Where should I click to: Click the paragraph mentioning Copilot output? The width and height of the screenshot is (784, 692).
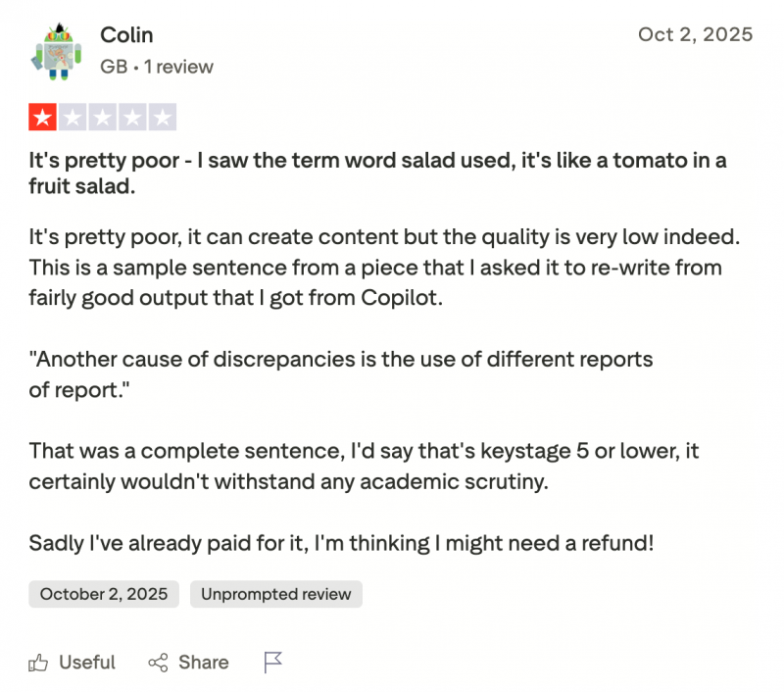click(377, 267)
